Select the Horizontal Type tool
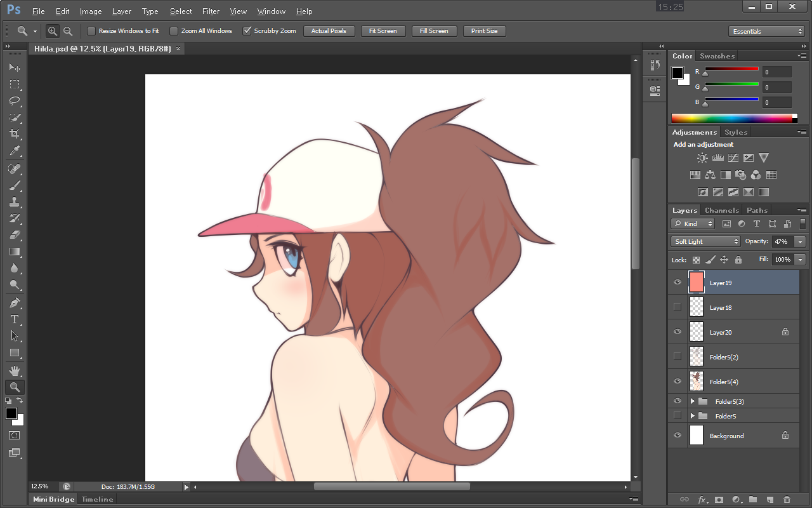The height and width of the screenshot is (508, 812). (x=14, y=319)
